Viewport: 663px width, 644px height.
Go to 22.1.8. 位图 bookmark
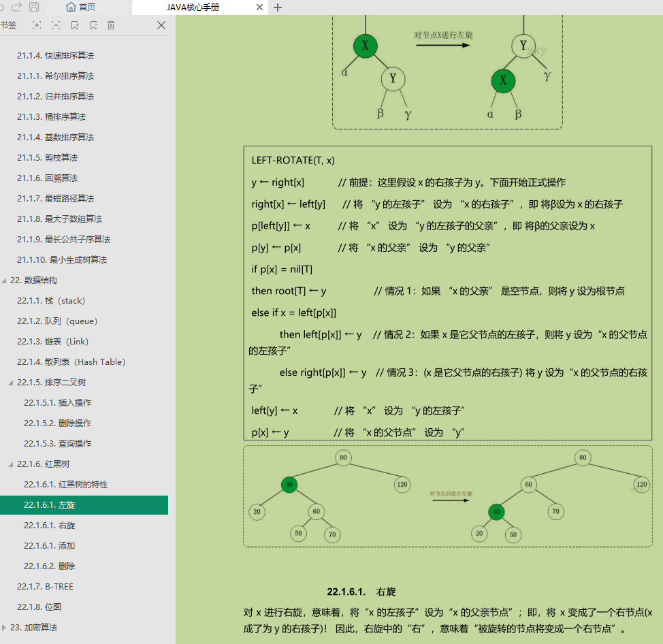(x=39, y=607)
